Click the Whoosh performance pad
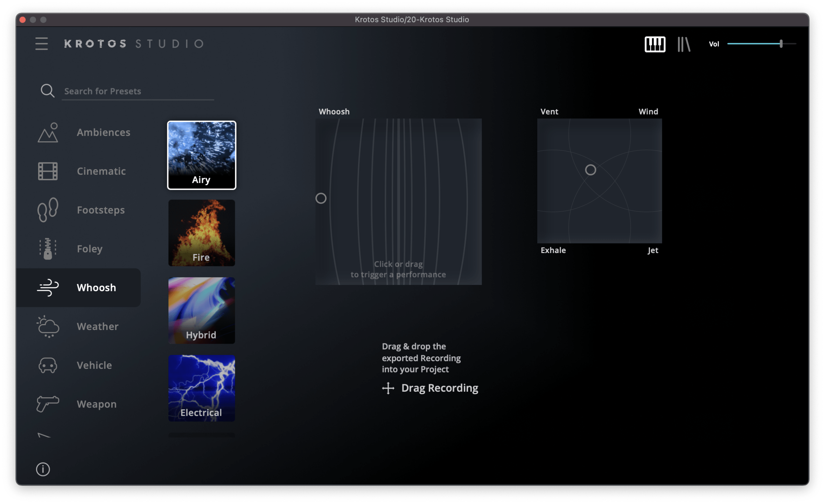The height and width of the screenshot is (504, 825). point(398,201)
